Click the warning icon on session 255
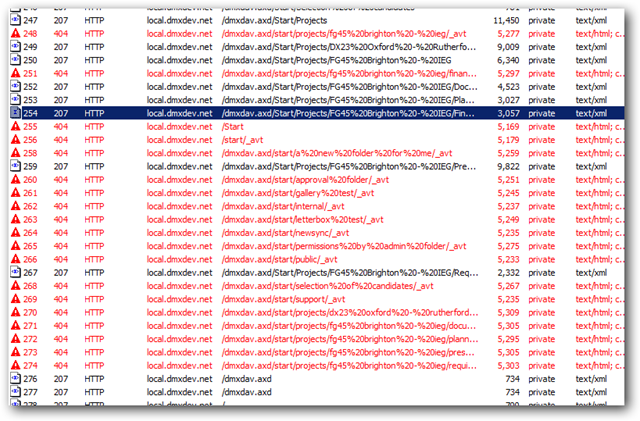Viewport: 640px width, 421px height. tap(16, 126)
